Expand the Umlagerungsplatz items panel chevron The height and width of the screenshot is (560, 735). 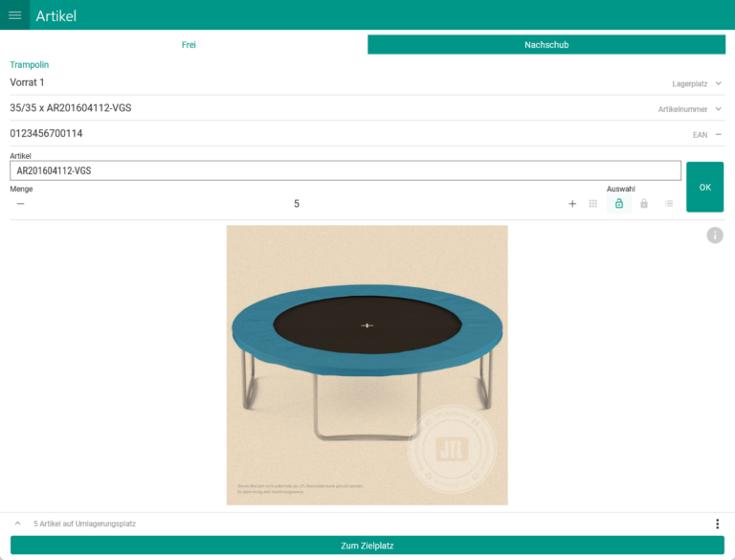coord(17,524)
